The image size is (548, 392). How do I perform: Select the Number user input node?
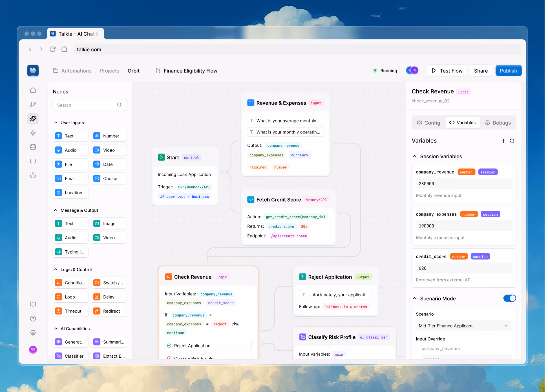[x=109, y=136]
